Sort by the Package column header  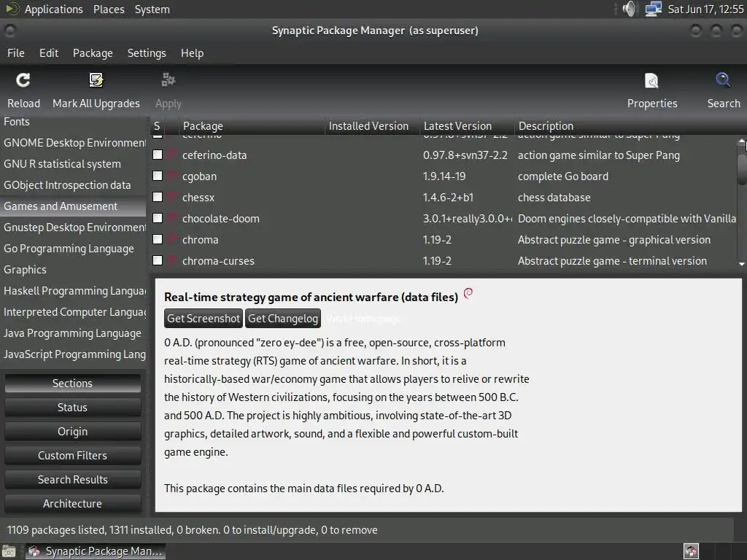tap(252, 126)
